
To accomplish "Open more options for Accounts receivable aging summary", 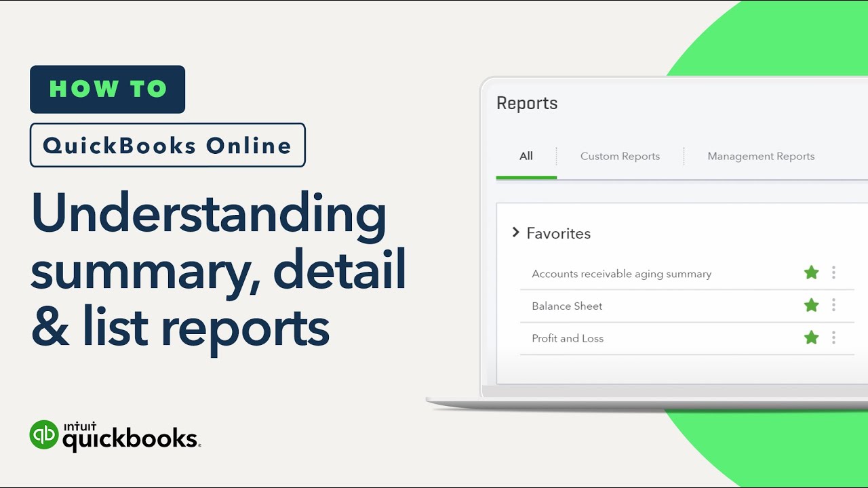I will 833,272.
